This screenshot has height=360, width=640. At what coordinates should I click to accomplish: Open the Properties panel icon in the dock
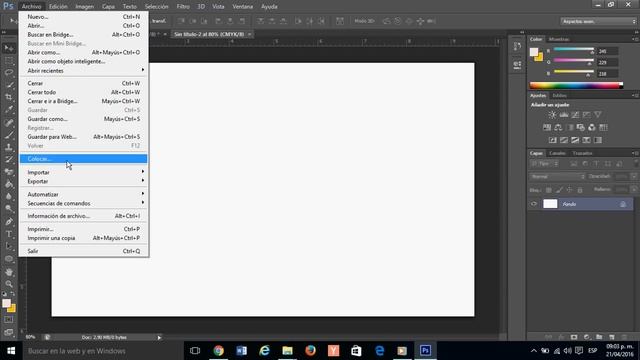pos(517,65)
